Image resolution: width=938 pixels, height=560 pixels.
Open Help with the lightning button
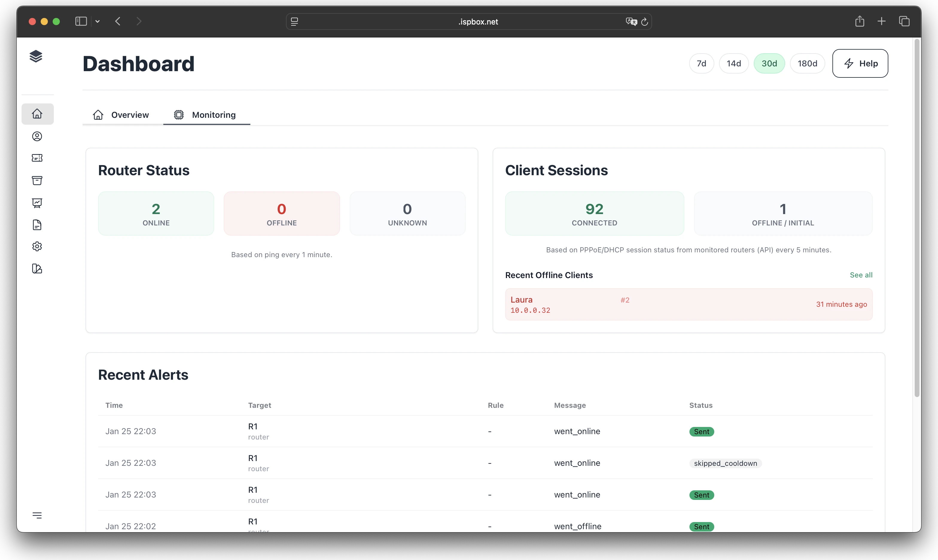click(x=860, y=63)
